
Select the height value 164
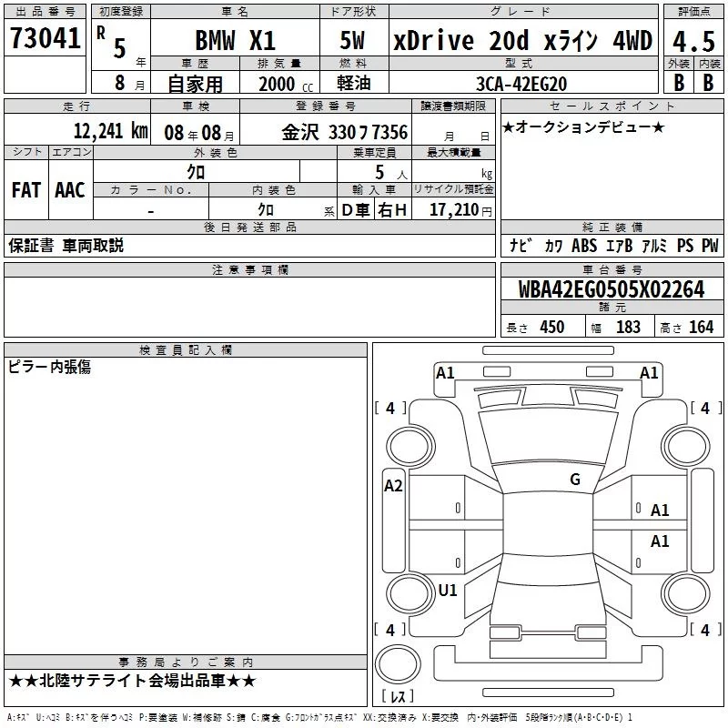[701, 327]
